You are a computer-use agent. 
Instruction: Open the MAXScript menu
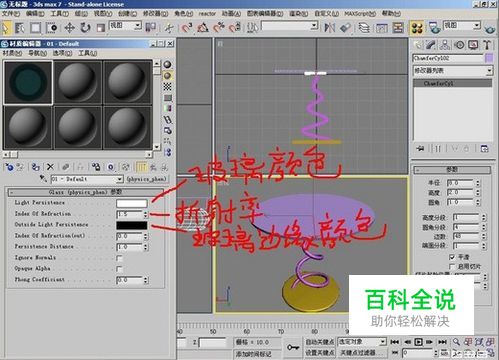360,14
